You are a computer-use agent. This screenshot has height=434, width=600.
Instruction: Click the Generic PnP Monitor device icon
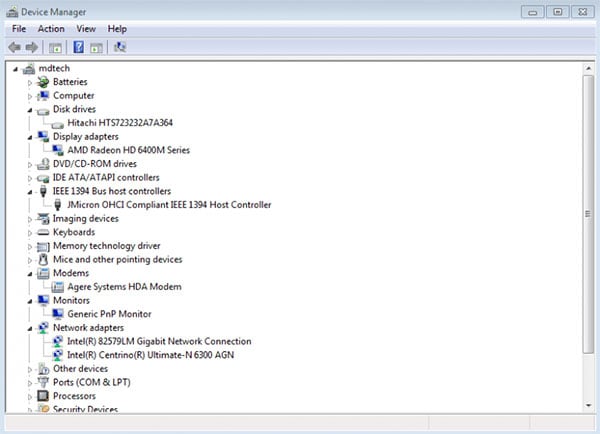click(x=57, y=314)
